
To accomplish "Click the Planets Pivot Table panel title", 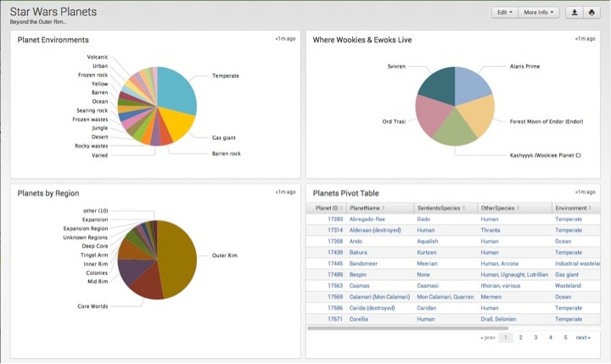I will pos(345,193).
